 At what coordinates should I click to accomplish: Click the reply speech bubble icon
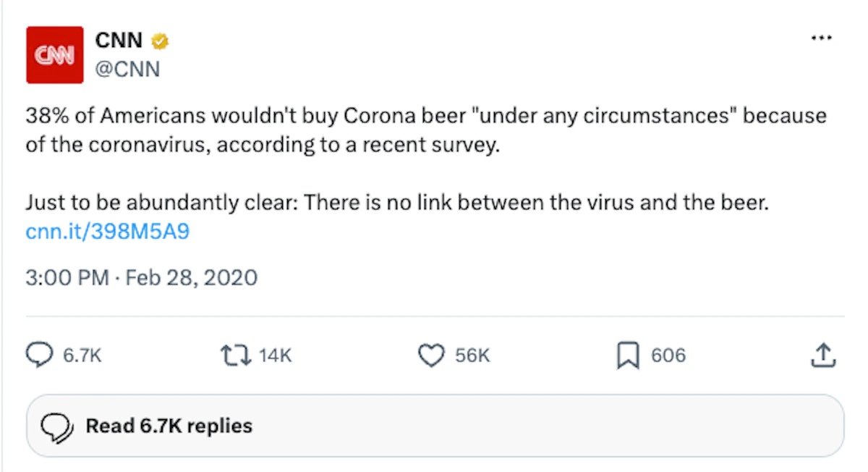pyautogui.click(x=40, y=355)
